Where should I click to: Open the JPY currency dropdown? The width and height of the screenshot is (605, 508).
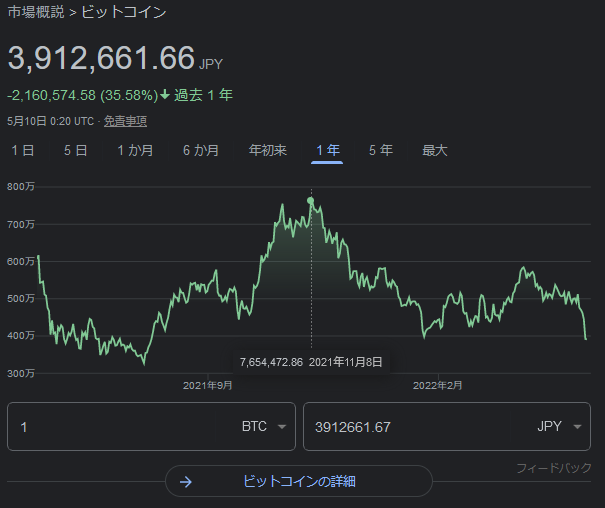click(x=559, y=427)
